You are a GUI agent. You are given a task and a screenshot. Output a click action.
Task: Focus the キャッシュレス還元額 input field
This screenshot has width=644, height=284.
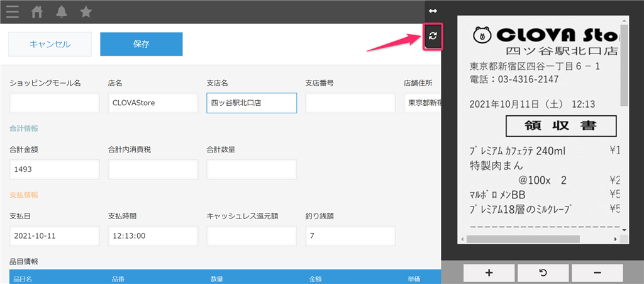(252, 236)
